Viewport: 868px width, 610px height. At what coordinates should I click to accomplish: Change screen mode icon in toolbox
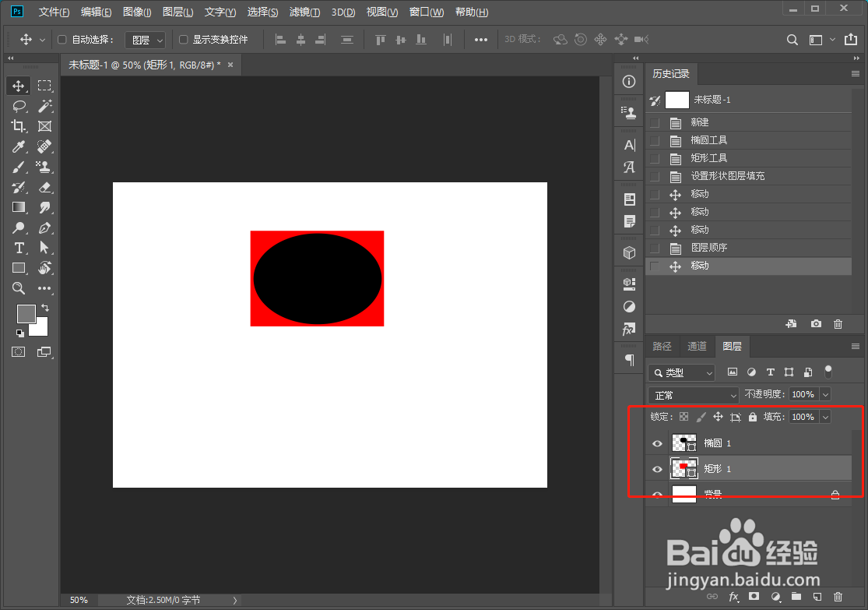(x=44, y=352)
